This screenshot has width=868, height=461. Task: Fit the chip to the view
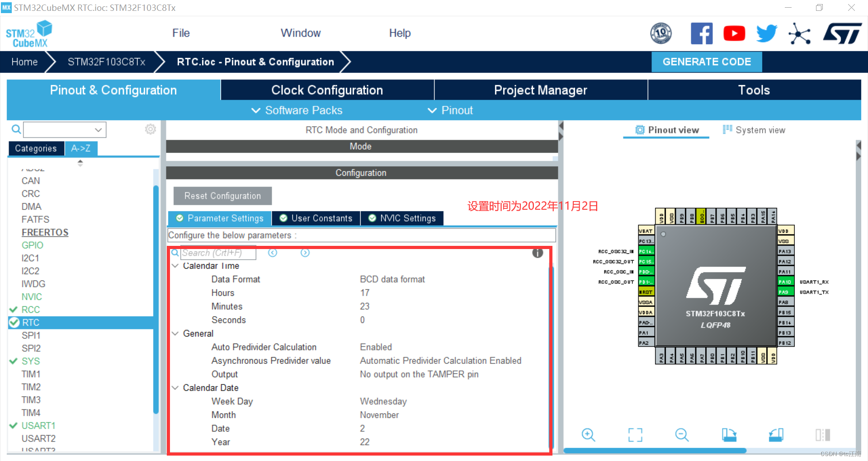(x=635, y=435)
